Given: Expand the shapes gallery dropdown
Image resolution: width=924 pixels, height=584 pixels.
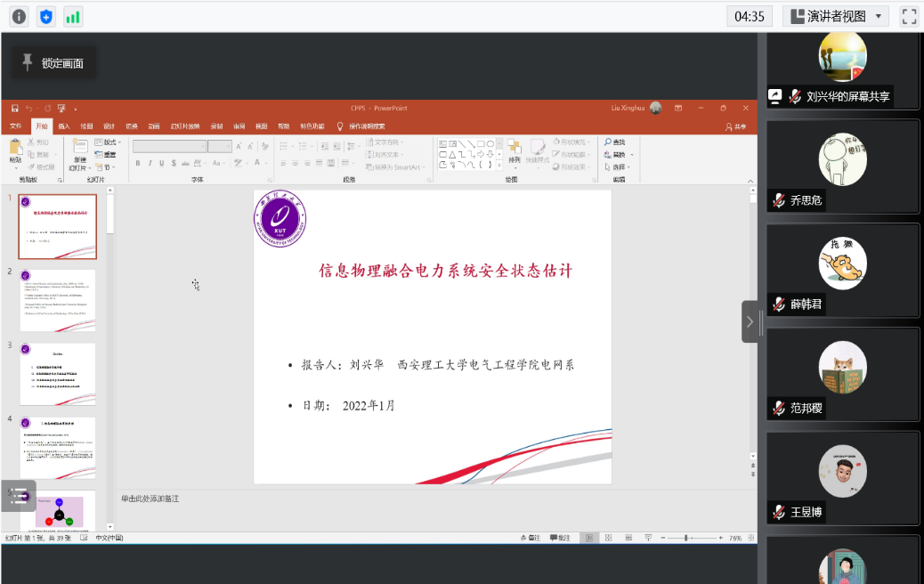Looking at the screenshot, I should tap(499, 165).
